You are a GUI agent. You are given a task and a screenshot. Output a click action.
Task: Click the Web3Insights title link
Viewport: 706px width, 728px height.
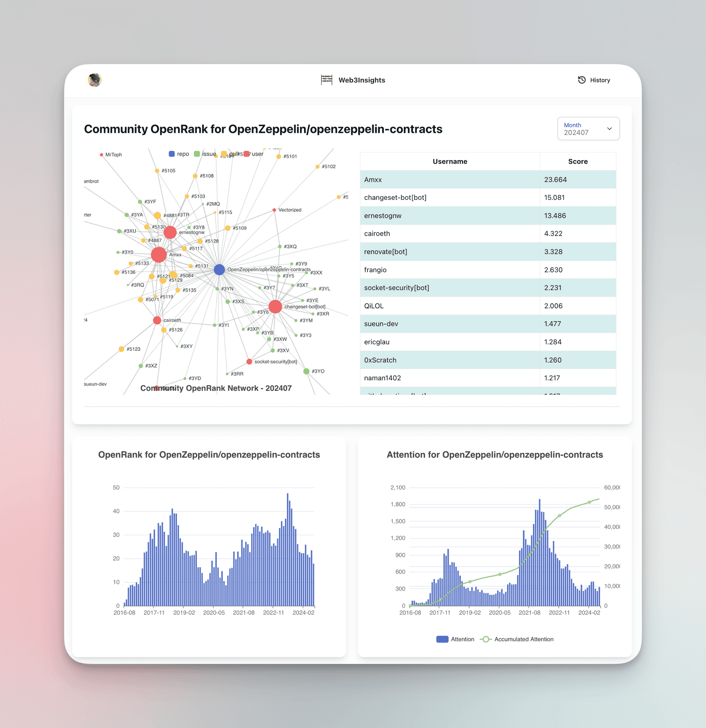click(362, 80)
